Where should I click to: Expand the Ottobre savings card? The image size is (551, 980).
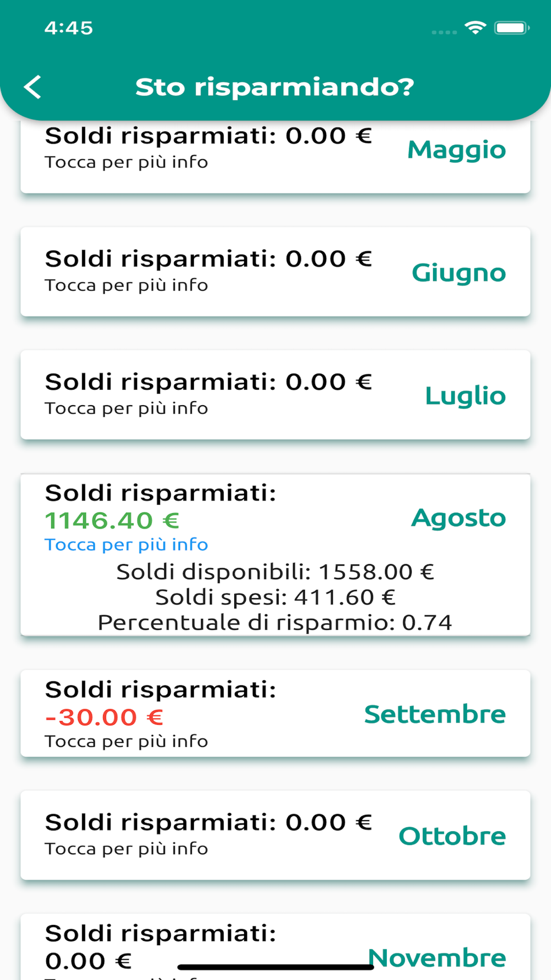tap(275, 835)
